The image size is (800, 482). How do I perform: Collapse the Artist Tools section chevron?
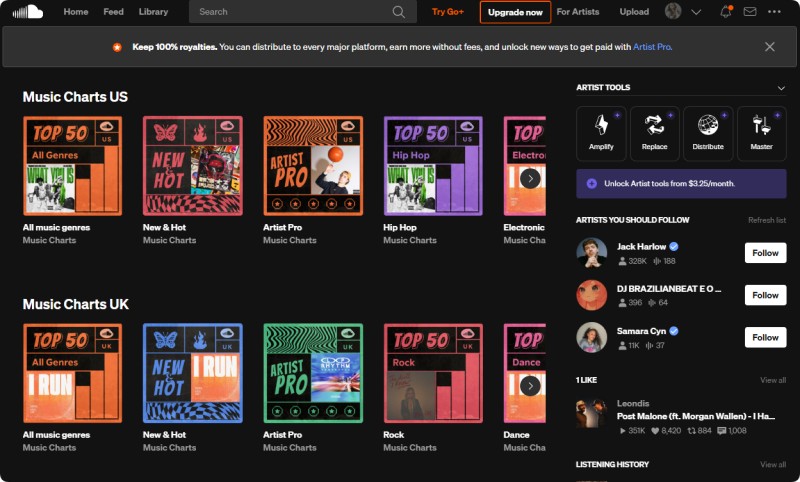(x=781, y=88)
